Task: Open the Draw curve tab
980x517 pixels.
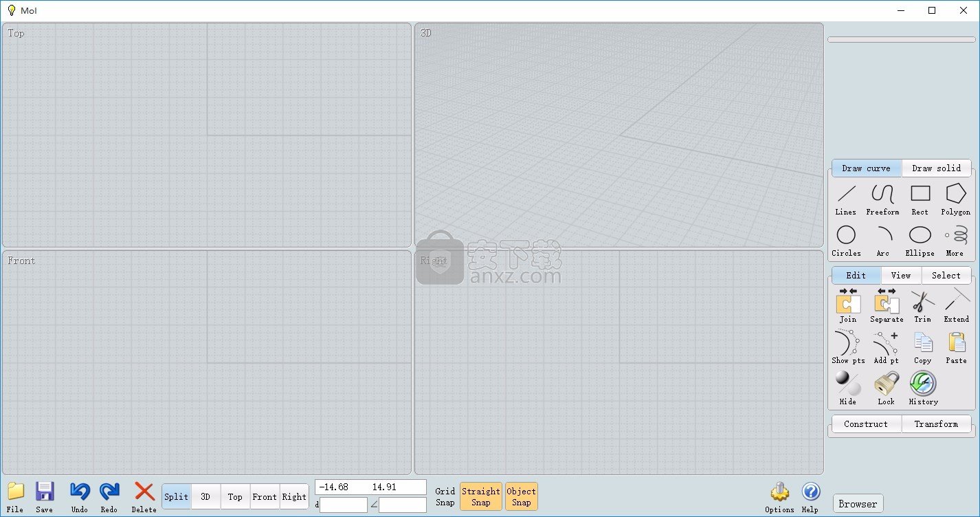Action: point(866,168)
